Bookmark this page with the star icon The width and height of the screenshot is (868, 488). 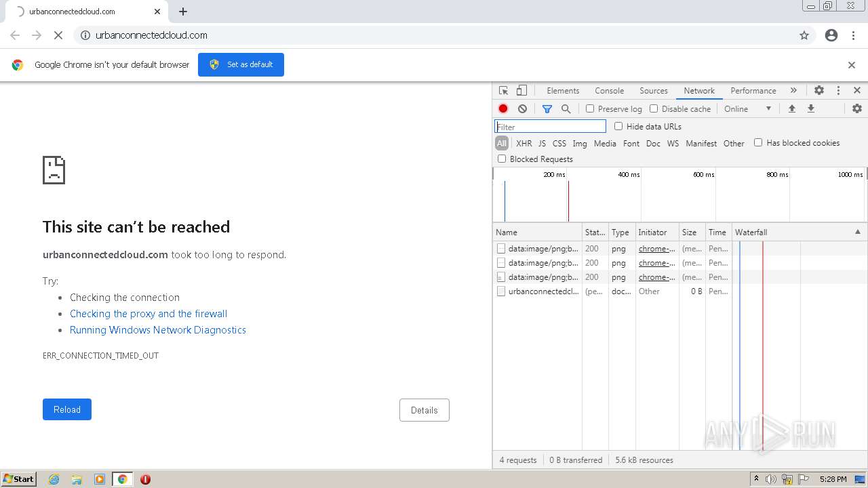click(804, 35)
